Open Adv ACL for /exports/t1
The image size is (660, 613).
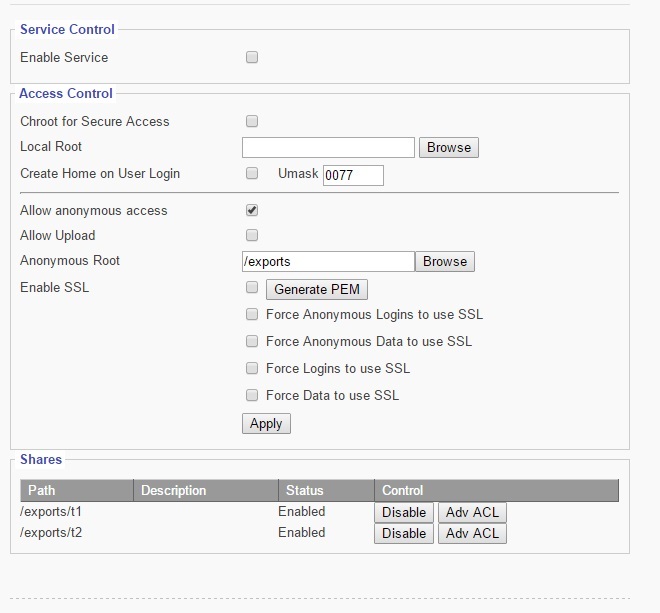click(x=472, y=512)
